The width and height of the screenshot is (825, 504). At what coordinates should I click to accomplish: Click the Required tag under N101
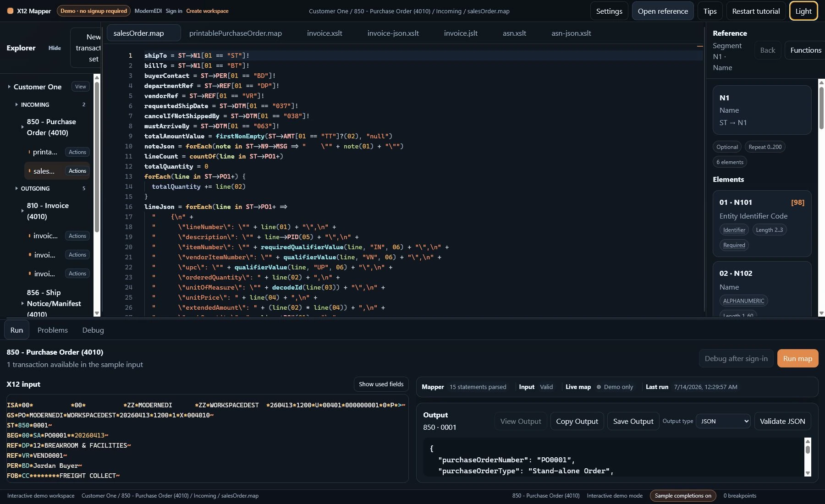tap(734, 245)
